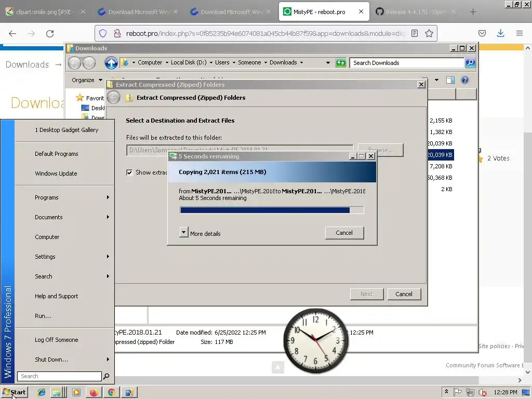Switch to the Release 4.4.170 browser tab
This screenshot has height=399, width=532.
416,12
